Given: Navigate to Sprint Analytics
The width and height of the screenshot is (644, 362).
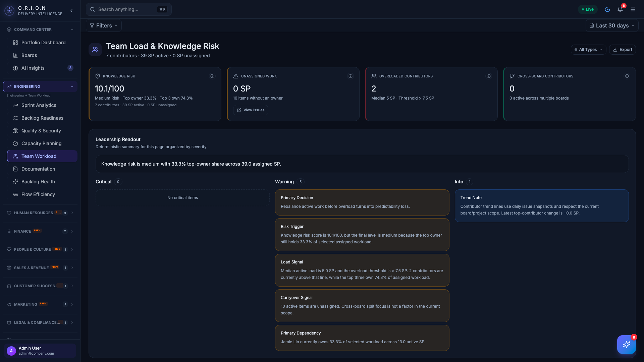Looking at the screenshot, I should click(42, 105).
